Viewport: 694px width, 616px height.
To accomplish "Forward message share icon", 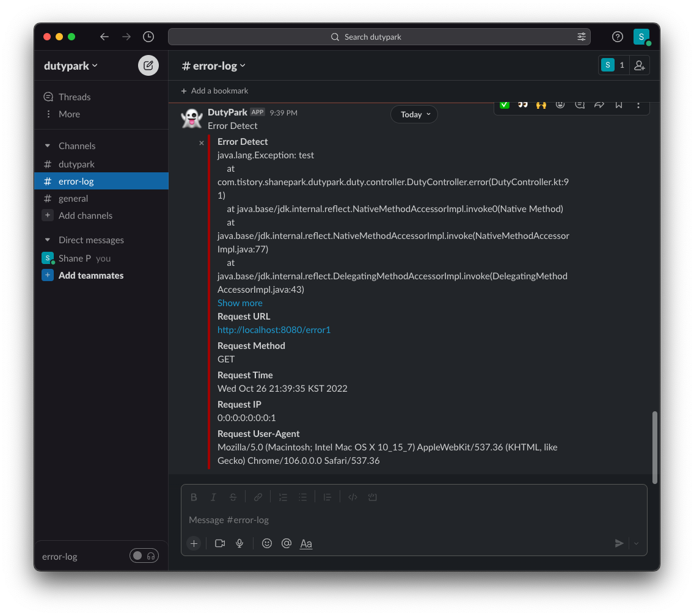I will click(599, 105).
